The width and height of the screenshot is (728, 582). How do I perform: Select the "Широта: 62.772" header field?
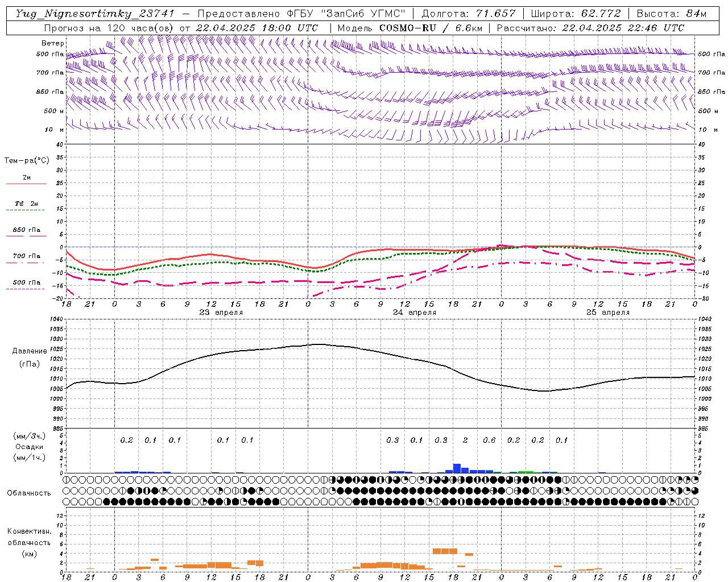[x=576, y=14]
